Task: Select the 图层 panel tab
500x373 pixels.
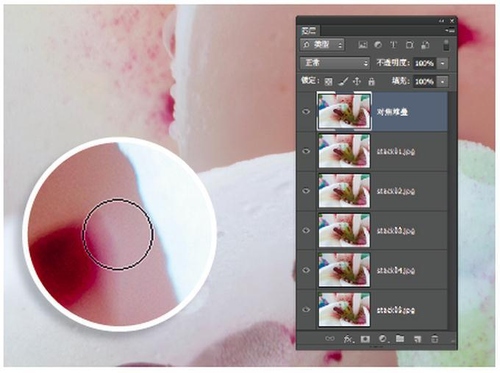Action: (x=309, y=31)
